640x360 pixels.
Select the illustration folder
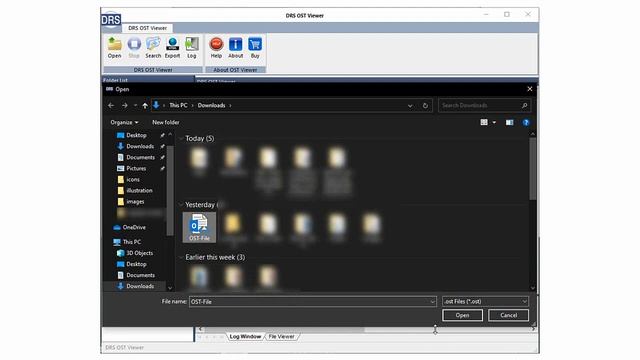pyautogui.click(x=139, y=190)
